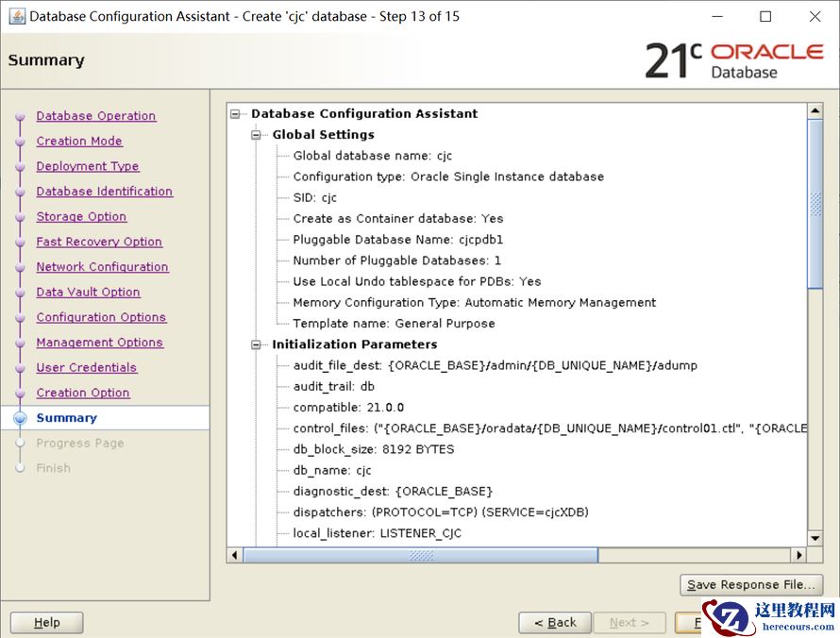This screenshot has width=840, height=638.
Task: Select the Fast Recovery Option step
Action: [99, 242]
